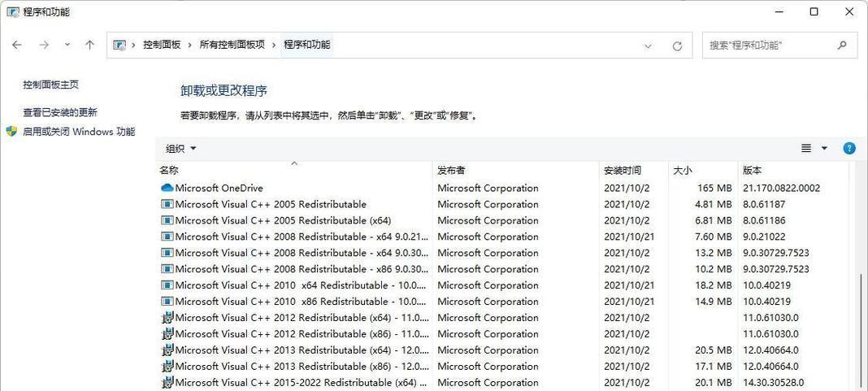Open address bar history dropdown
The width and height of the screenshot is (868, 391).
pyautogui.click(x=648, y=46)
